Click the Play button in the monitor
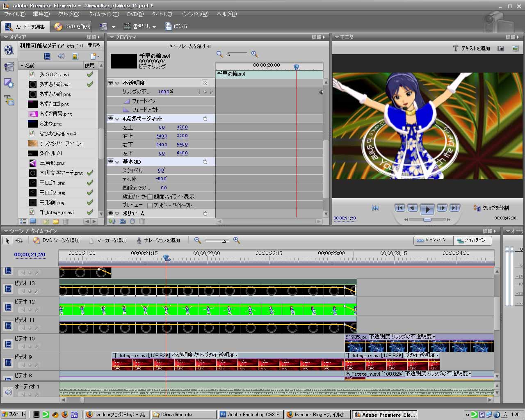The image size is (525, 420). coord(427,209)
